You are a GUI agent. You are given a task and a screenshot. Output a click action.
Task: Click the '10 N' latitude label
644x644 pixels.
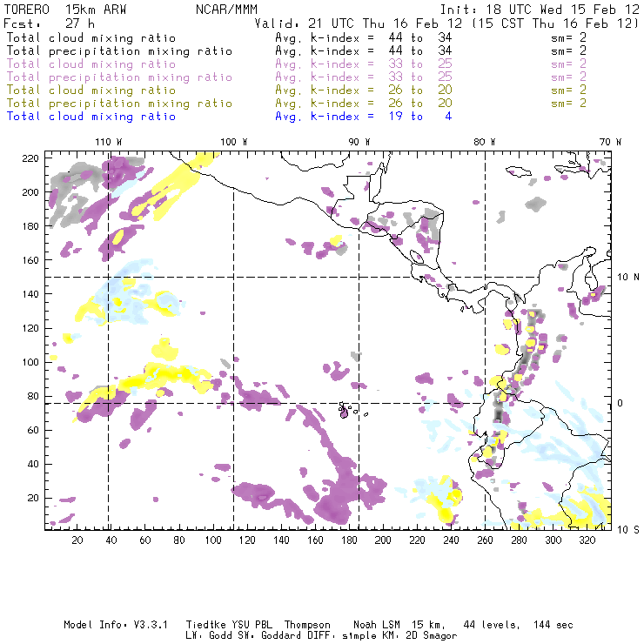click(x=628, y=278)
